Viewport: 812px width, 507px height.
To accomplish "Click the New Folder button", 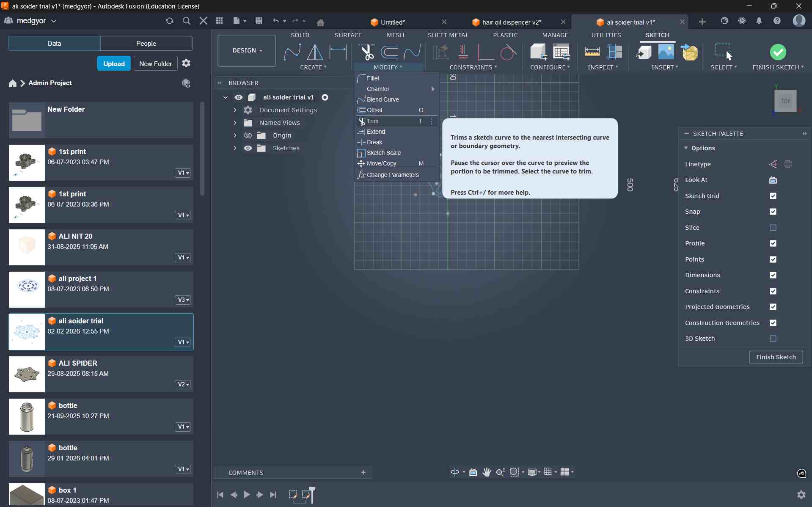I will pyautogui.click(x=155, y=63).
